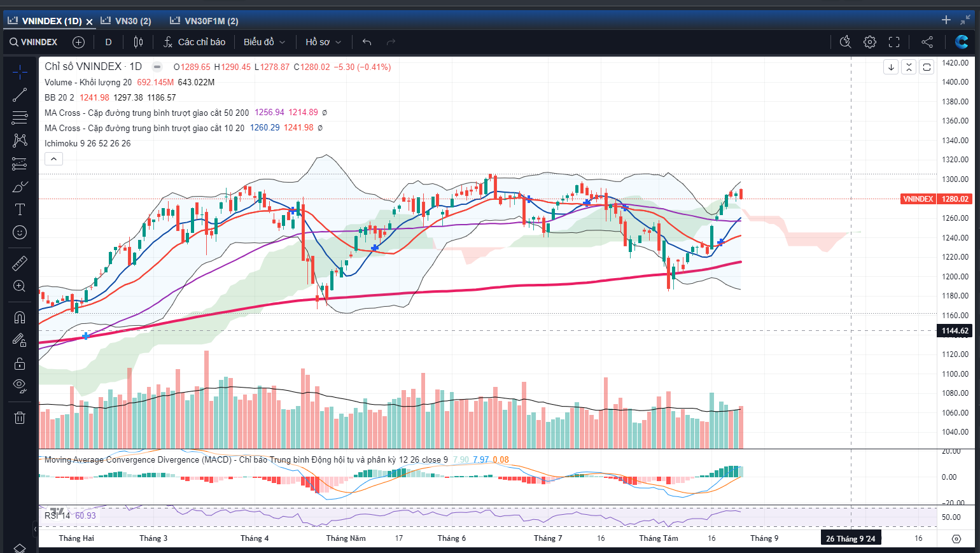Click the Tháng Tám time axis label
This screenshot has width=980, height=553.
(x=659, y=538)
